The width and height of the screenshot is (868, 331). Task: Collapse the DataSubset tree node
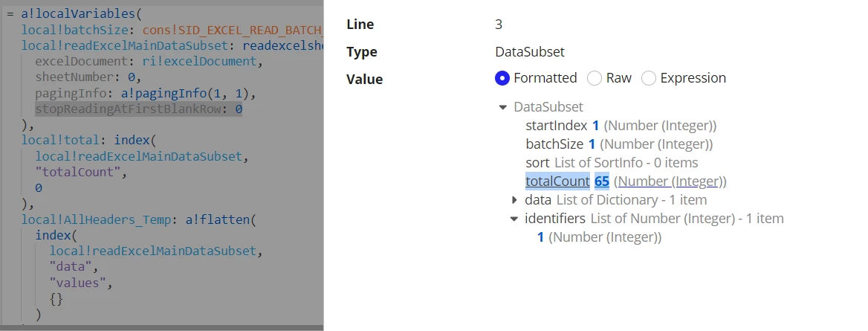click(502, 107)
